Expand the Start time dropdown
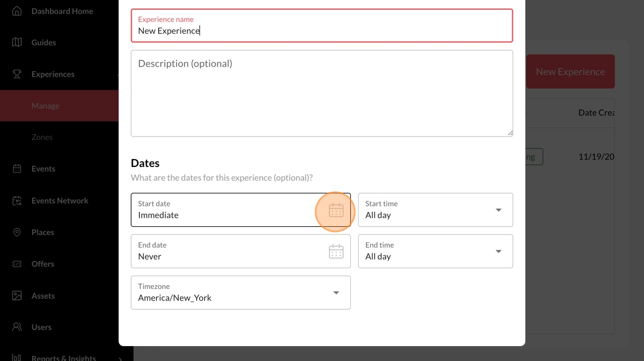The height and width of the screenshot is (361, 644). click(x=498, y=210)
